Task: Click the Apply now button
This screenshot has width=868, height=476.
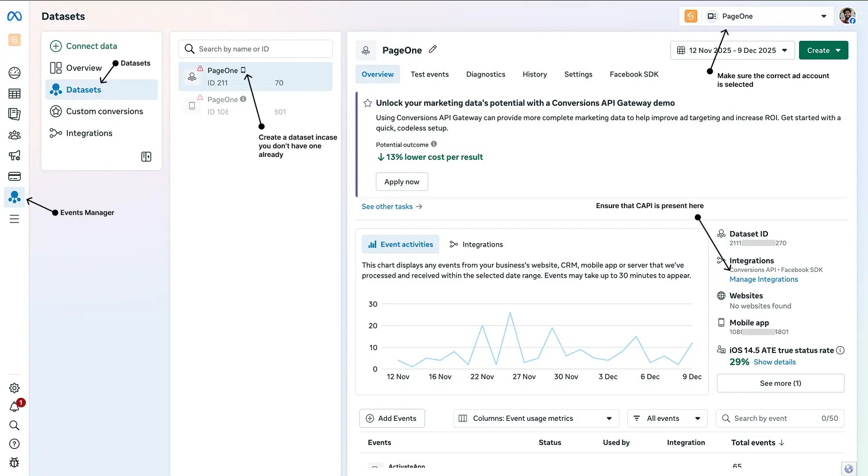Action: 402,182
